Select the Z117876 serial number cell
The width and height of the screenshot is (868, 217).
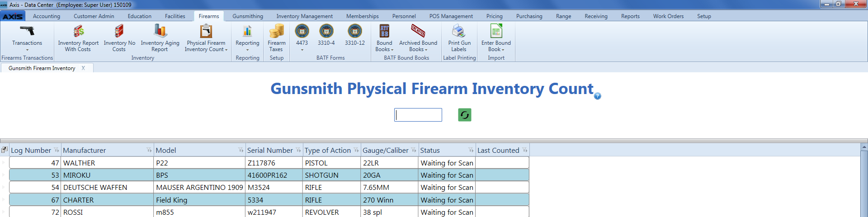click(274, 163)
